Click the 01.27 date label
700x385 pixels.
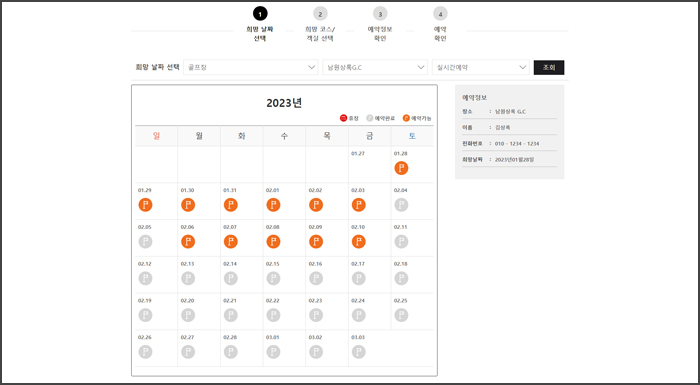pos(358,154)
